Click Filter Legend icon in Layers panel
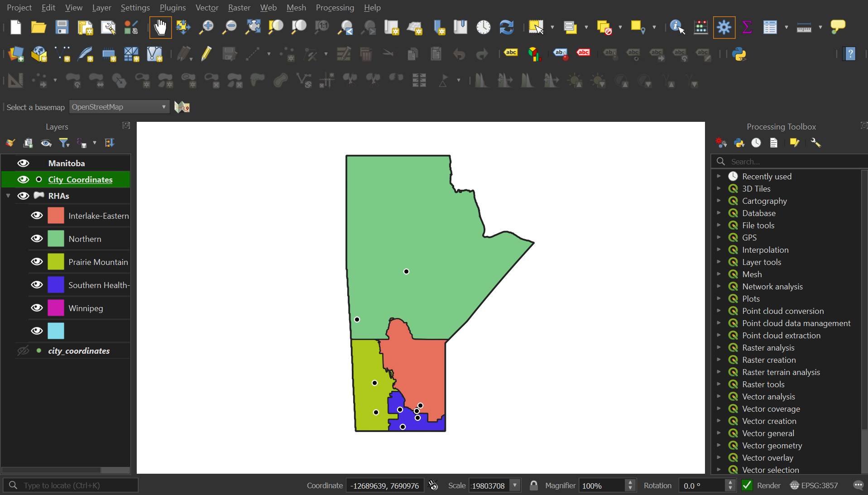The image size is (868, 495). 64,143
